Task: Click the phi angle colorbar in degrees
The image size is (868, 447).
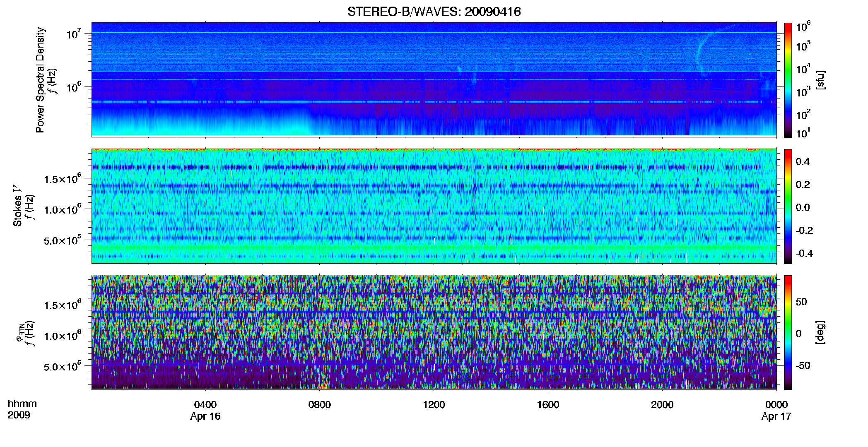Action: (x=788, y=332)
